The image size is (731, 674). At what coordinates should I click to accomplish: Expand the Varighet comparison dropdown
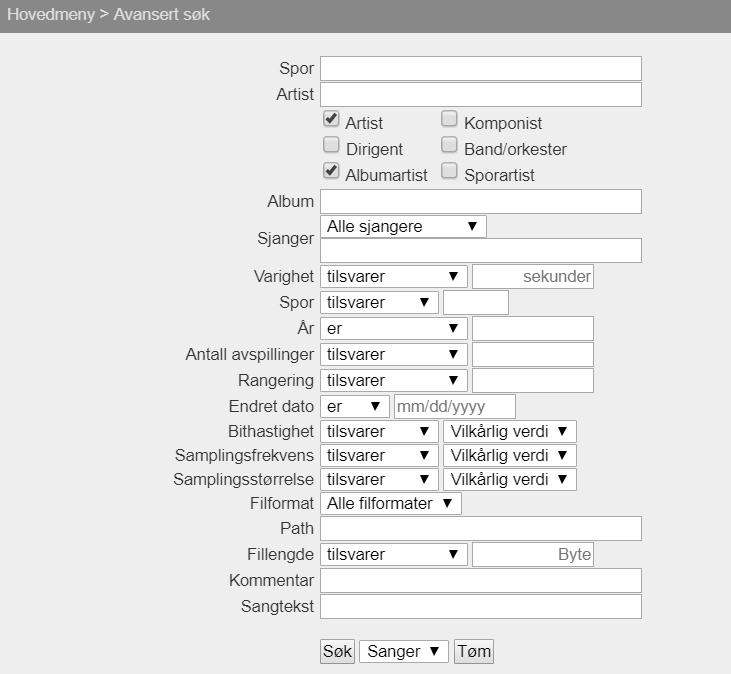pyautogui.click(x=394, y=276)
